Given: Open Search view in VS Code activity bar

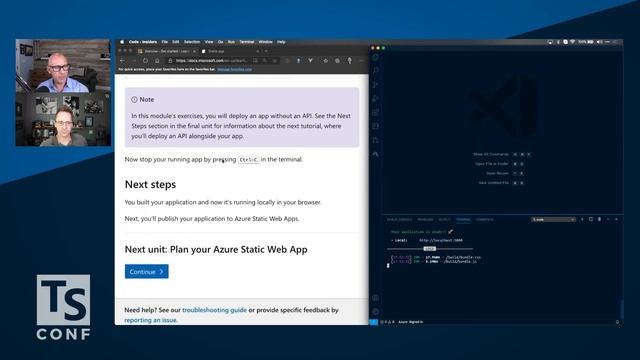Looking at the screenshot, I should [x=376, y=71].
